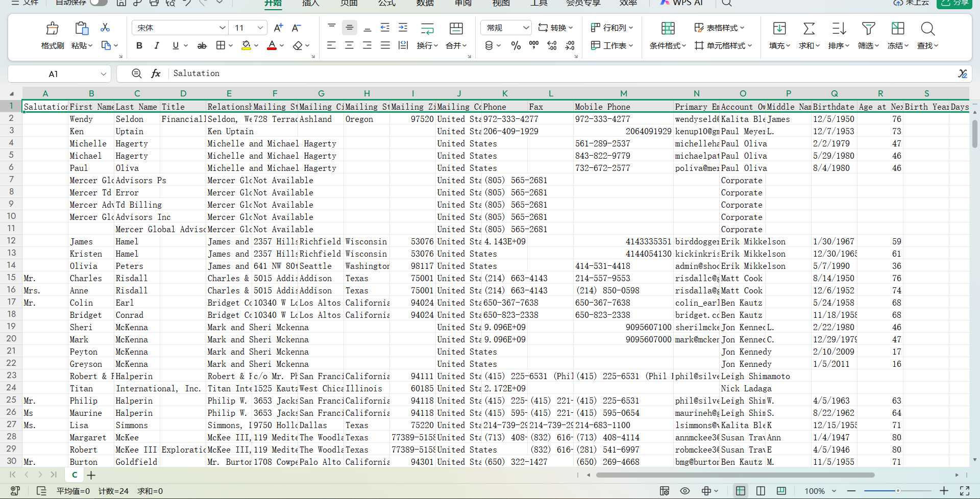Click the Cut scissors icon
980x499 pixels.
tap(105, 28)
